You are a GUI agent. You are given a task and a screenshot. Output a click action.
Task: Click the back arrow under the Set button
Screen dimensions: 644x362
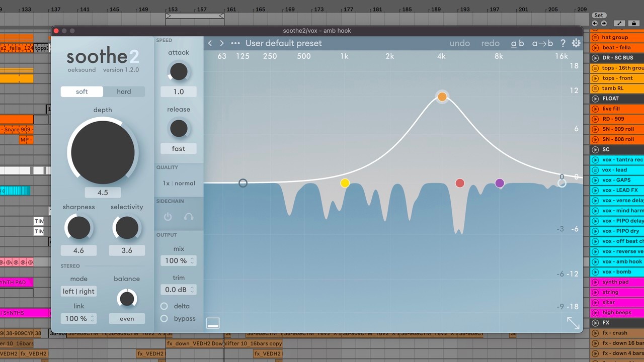tap(595, 23)
